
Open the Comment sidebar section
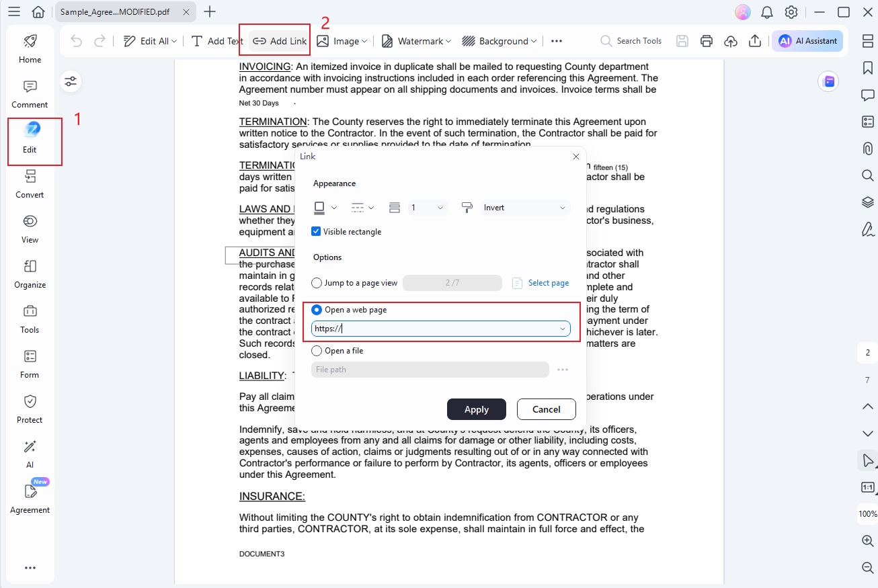pyautogui.click(x=30, y=95)
